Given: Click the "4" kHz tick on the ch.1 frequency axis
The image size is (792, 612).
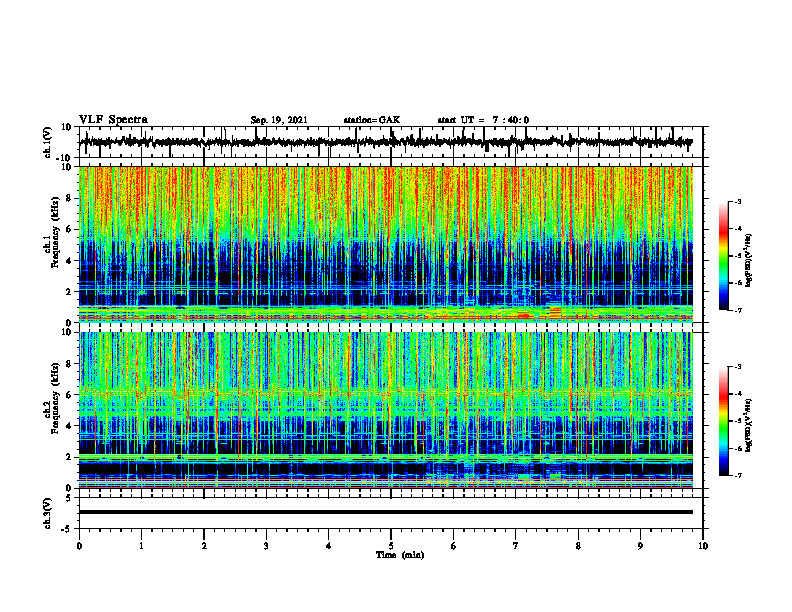Looking at the screenshot, I should [x=69, y=261].
